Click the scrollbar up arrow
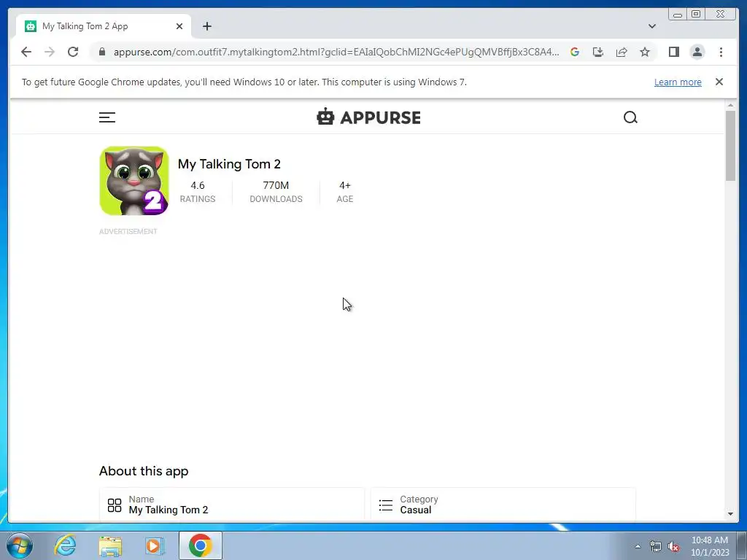The image size is (747, 560). click(730, 105)
